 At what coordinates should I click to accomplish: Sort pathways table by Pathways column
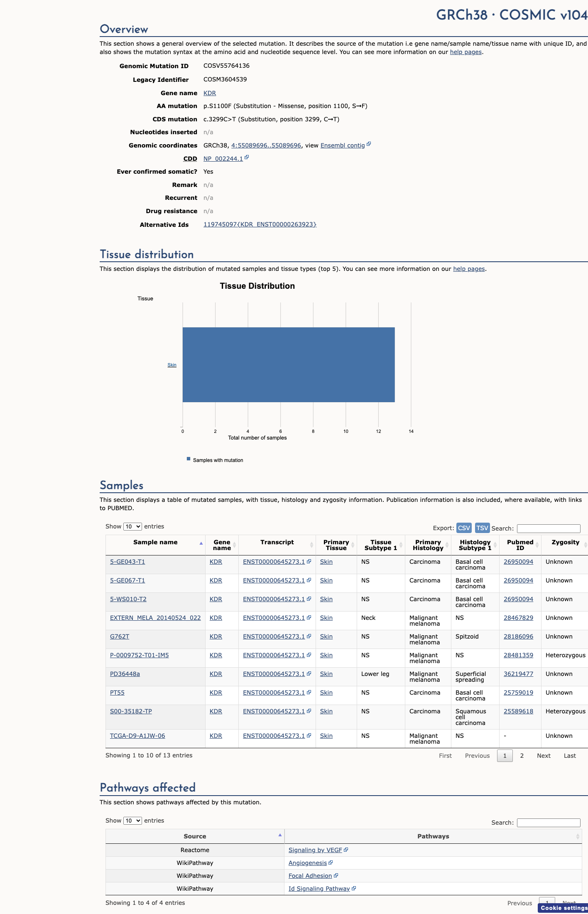[x=433, y=836]
